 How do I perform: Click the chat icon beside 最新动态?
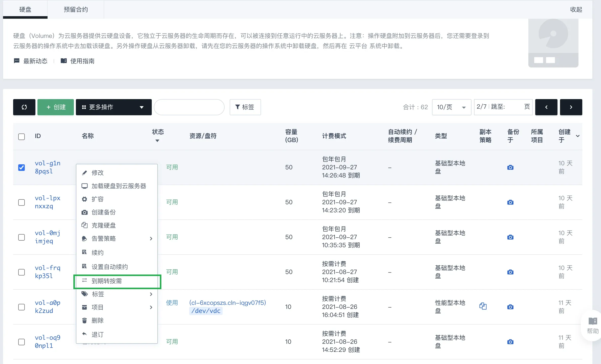tap(16, 61)
